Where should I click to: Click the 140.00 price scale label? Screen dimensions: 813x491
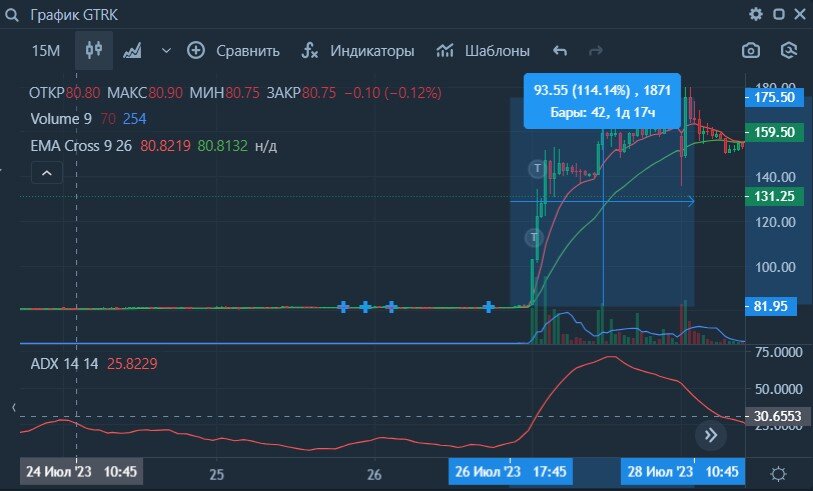(775, 177)
